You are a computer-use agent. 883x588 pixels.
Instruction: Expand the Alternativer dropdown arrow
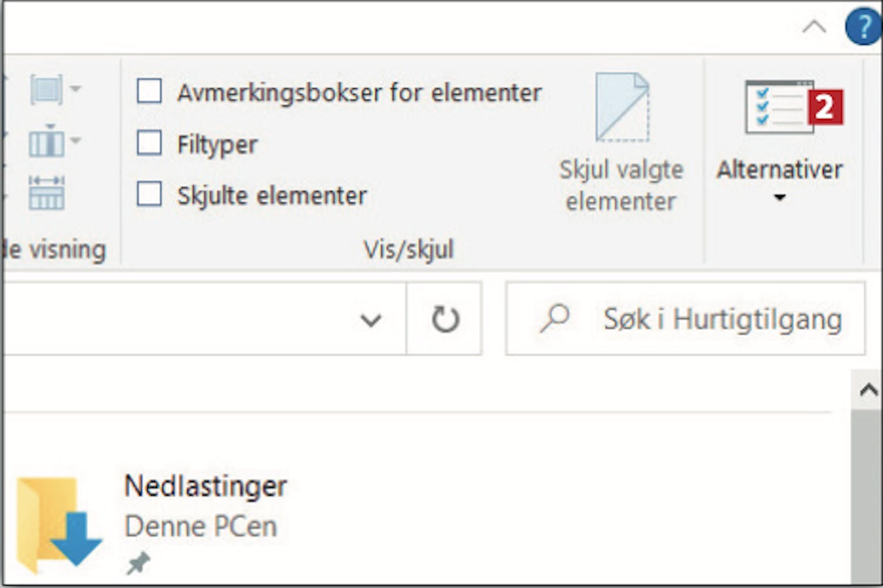[779, 198]
